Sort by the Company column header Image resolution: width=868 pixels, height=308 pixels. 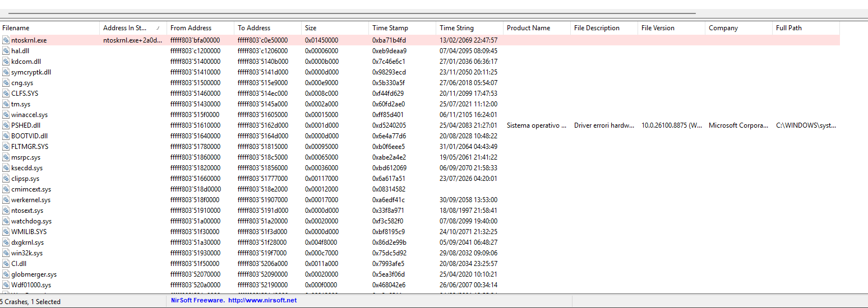pyautogui.click(x=739, y=28)
